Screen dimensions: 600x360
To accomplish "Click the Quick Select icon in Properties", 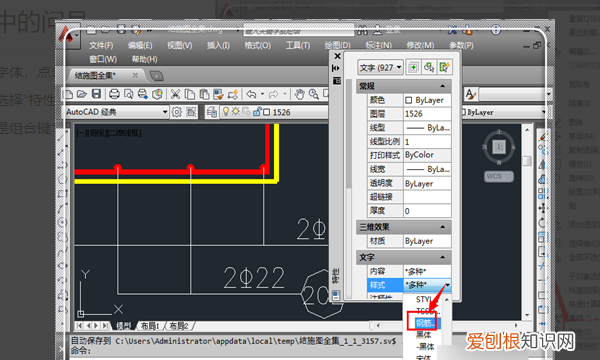I will [x=444, y=67].
